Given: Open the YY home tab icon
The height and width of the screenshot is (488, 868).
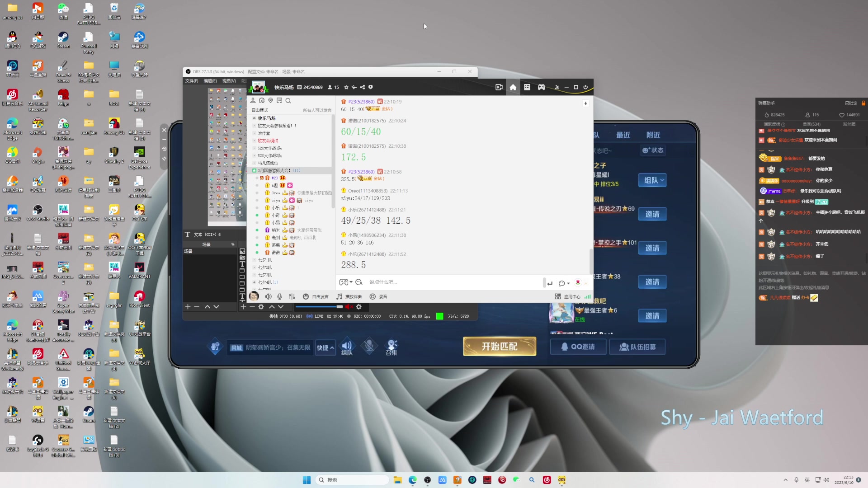Looking at the screenshot, I should pos(513,87).
